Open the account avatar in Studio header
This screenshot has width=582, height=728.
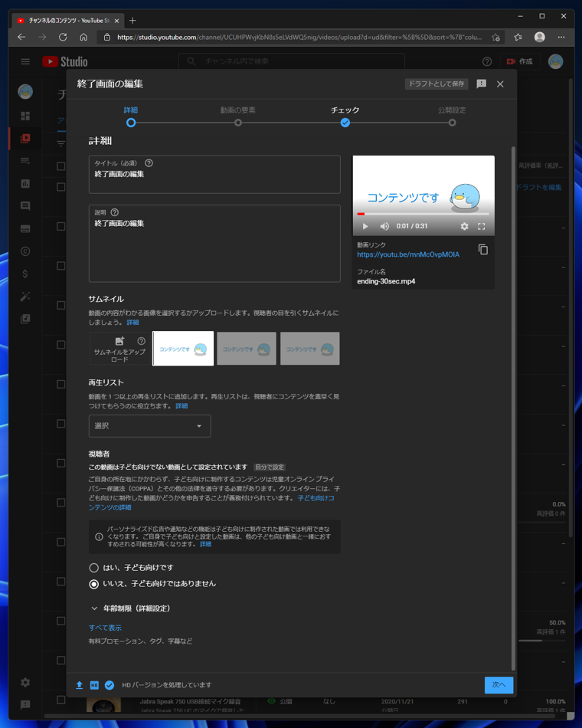coord(555,61)
